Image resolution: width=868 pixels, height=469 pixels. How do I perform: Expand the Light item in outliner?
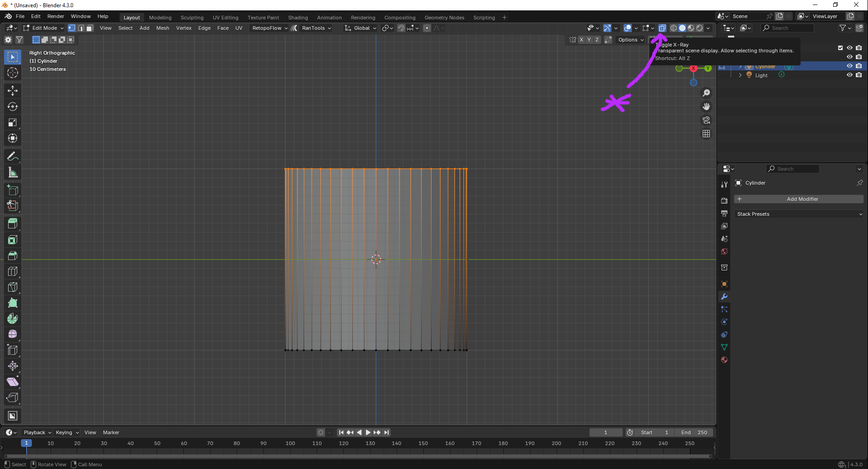[740, 75]
